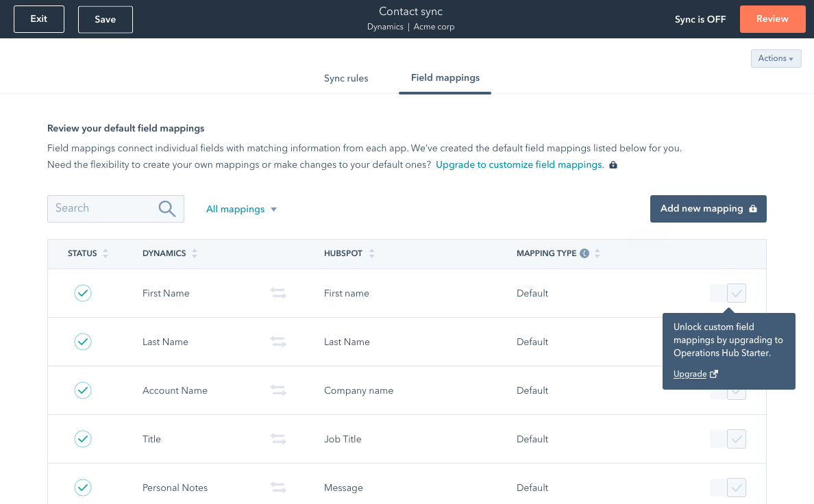Switch to the Sync rules tab
The image size is (814, 504).
click(x=346, y=78)
